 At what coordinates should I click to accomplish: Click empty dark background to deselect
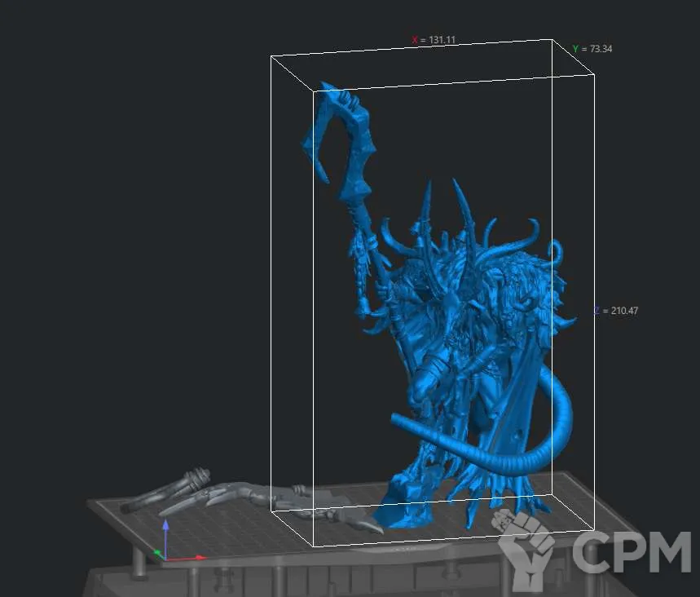pos(122,204)
